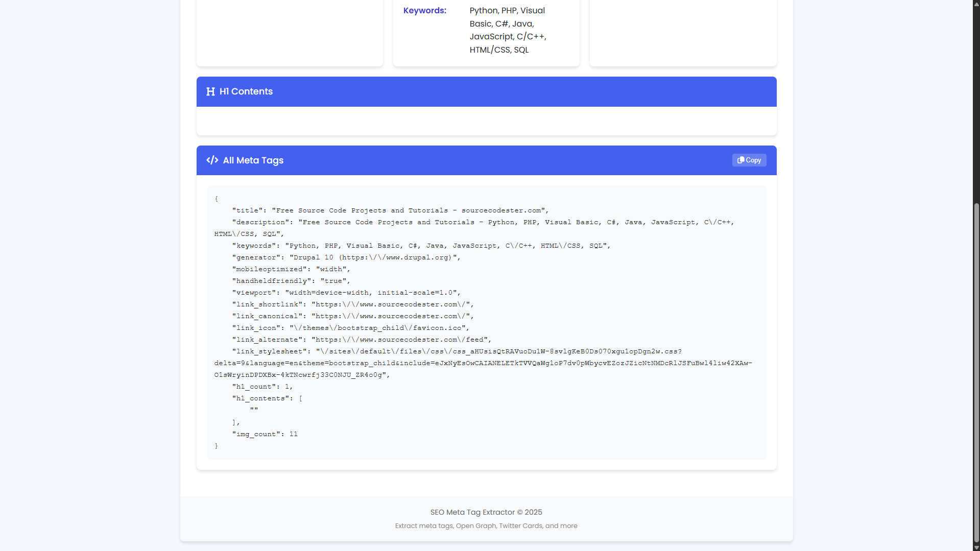
Task: Click the "generator" Drupal 10 line
Action: click(x=346, y=257)
